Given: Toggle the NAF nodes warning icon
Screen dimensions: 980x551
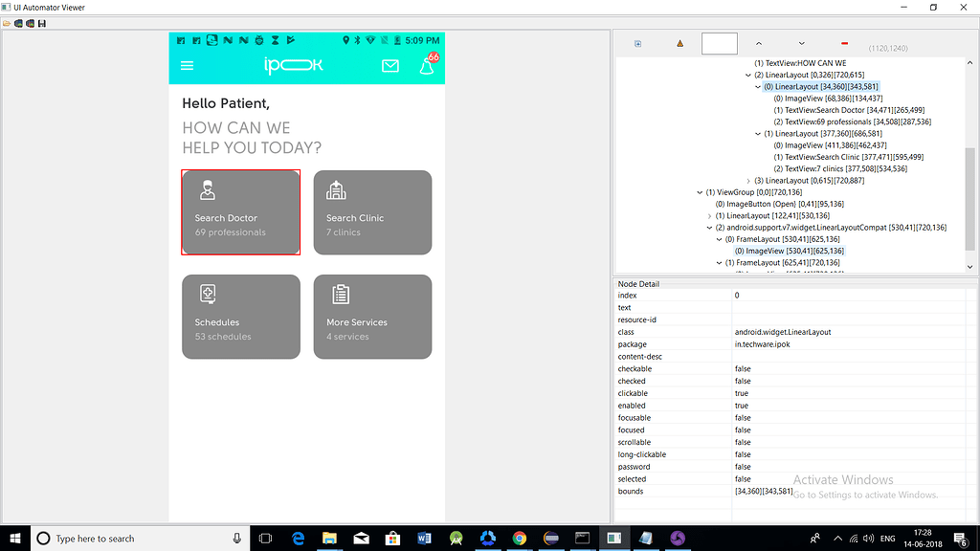Looking at the screenshot, I should click(679, 43).
